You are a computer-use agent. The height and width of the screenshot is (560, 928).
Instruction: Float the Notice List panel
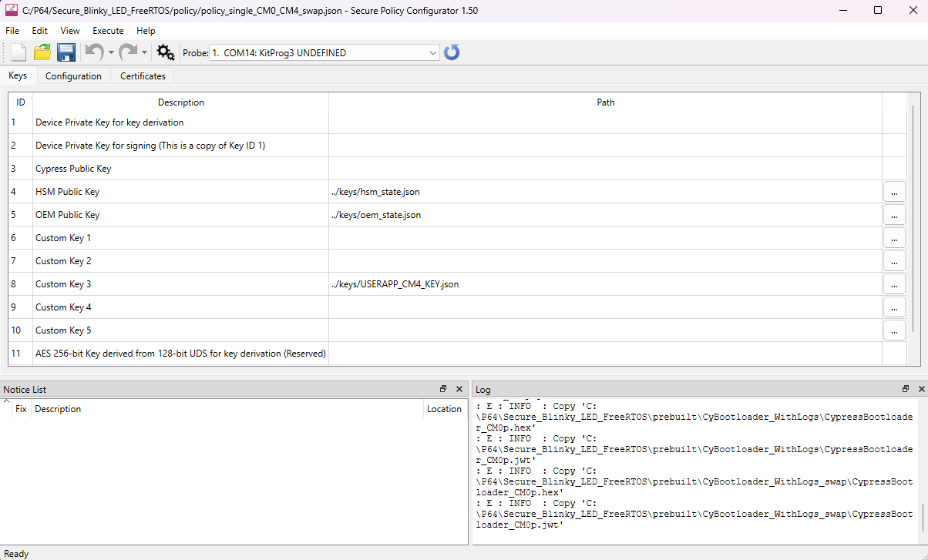tap(443, 389)
